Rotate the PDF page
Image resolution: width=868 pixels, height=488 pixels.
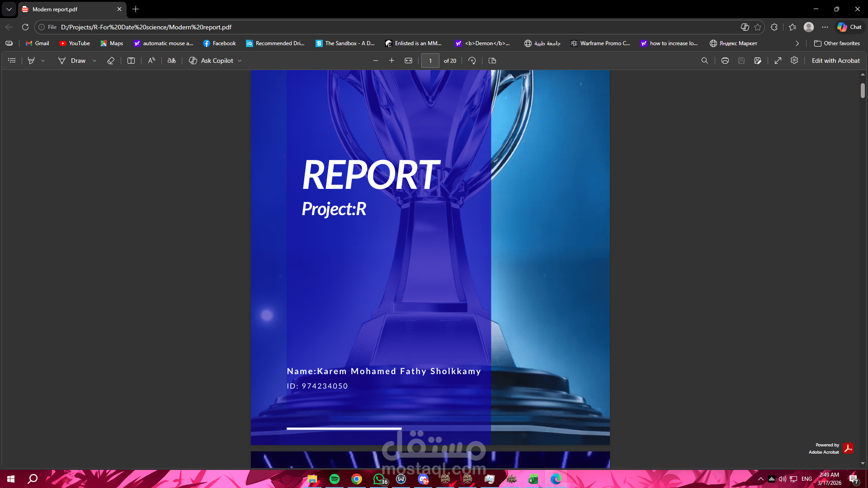472,60
